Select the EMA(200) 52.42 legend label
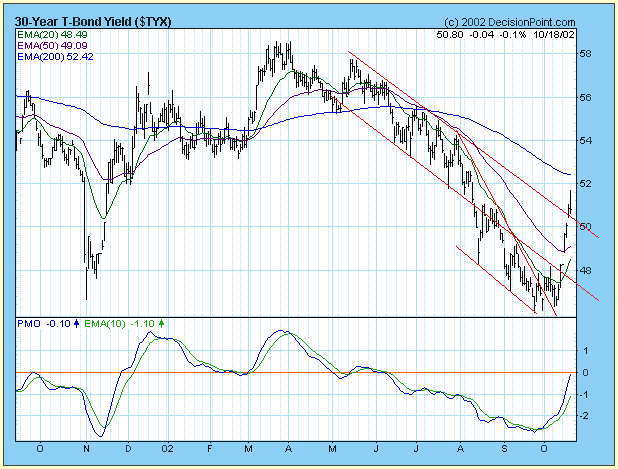Viewport: 618px width, 469px height. point(50,54)
